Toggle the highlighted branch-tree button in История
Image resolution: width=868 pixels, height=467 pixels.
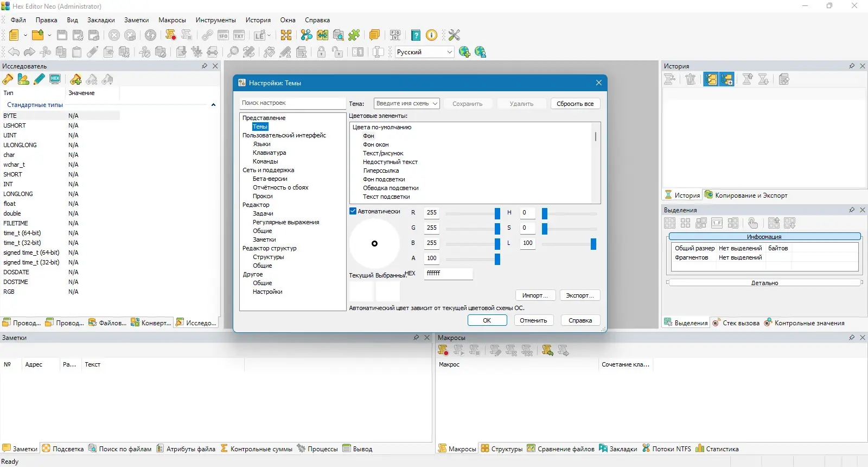tap(711, 79)
